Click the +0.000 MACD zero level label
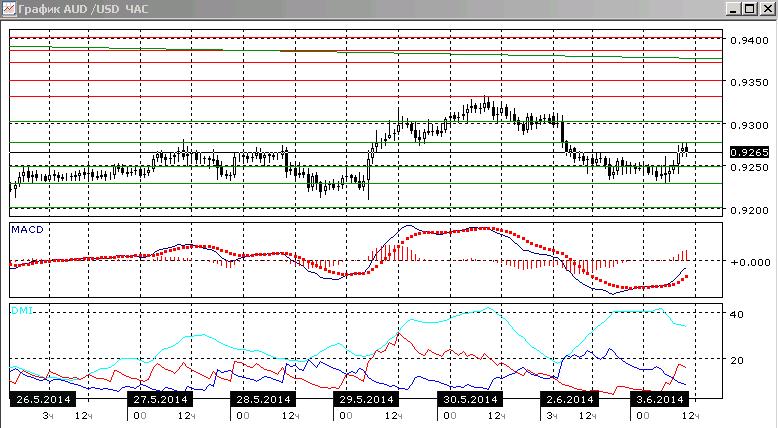Viewport: 778px width, 428px height. [x=750, y=262]
